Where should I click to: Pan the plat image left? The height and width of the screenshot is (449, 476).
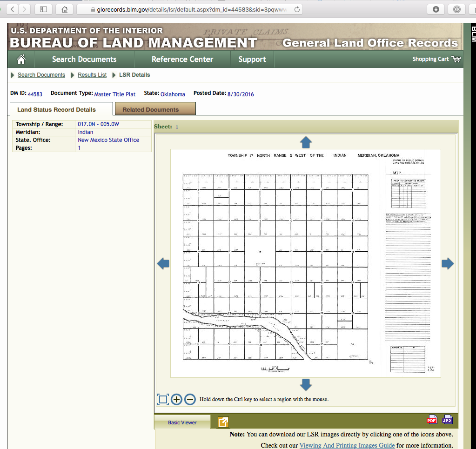coord(163,263)
